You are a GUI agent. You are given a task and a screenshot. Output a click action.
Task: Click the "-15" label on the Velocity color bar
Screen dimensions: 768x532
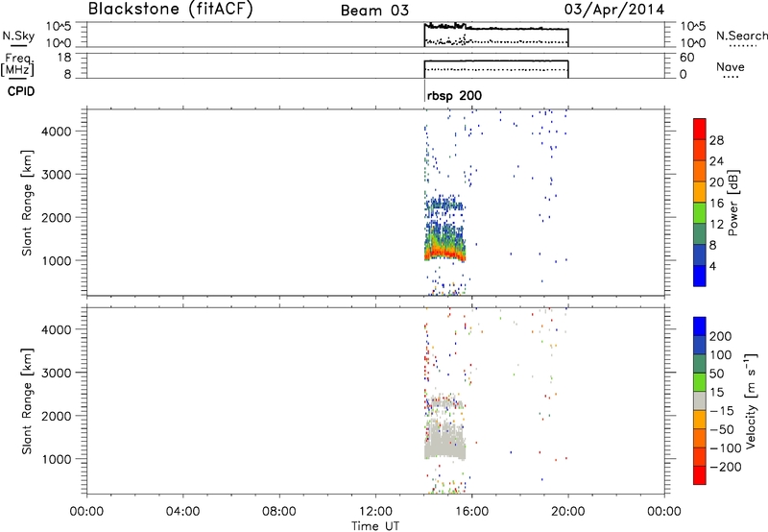tap(722, 411)
